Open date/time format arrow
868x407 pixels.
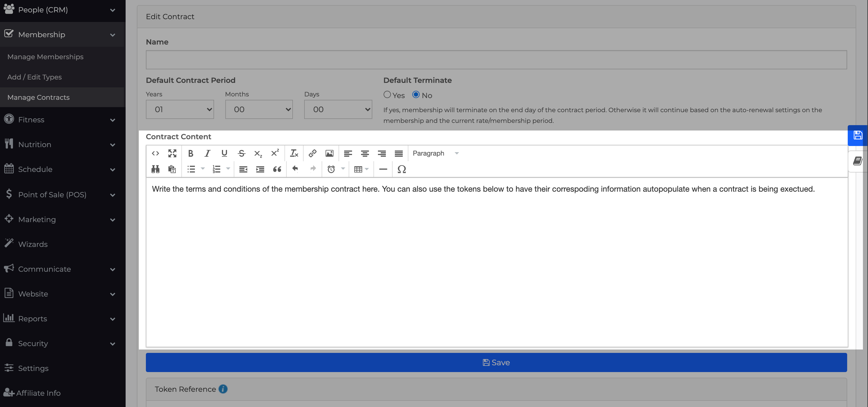343,169
